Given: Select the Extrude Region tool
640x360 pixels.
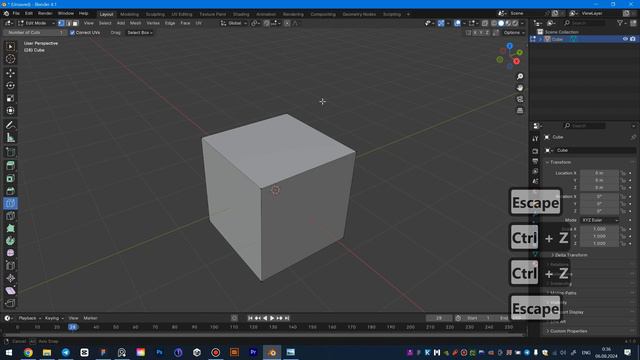Looking at the screenshot, I should coord(11,166).
